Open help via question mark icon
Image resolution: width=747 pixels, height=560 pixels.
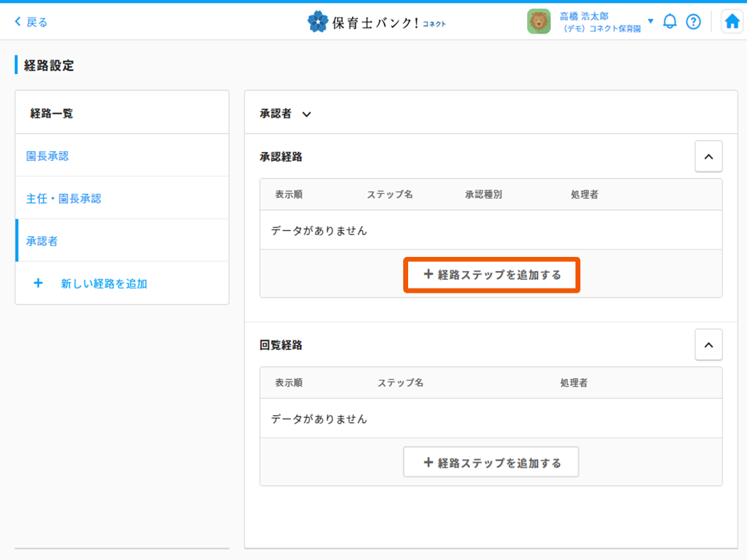pyautogui.click(x=693, y=22)
